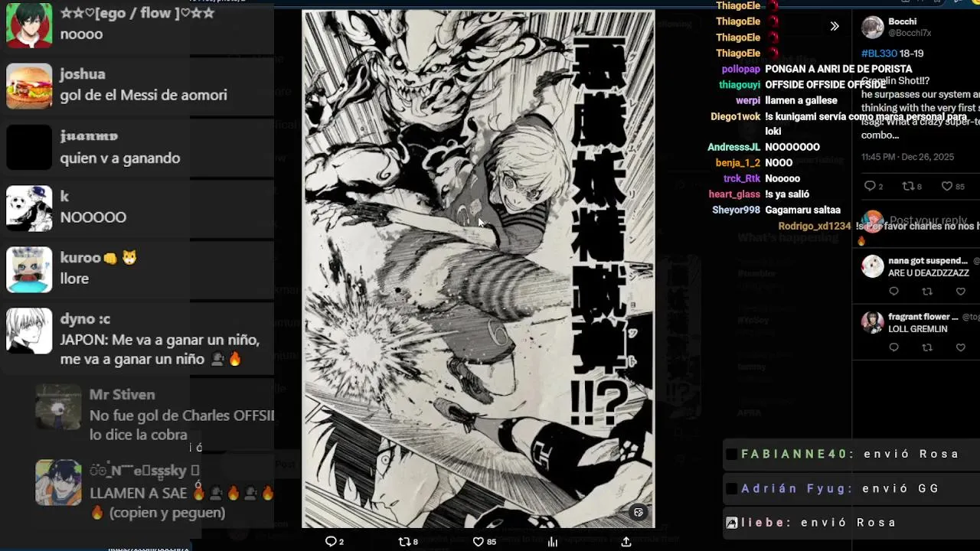Click Sheyor998's Gagamaru saltaa message

click(x=802, y=210)
